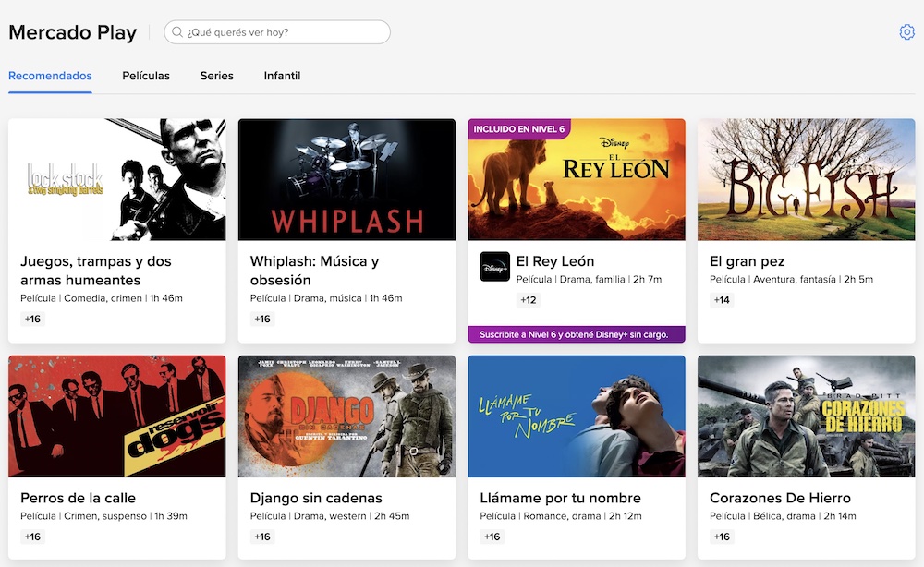Click 'Película | Comedia, crimen | 1h 46m' text
Viewport: 924px width, 567px height.
(102, 298)
